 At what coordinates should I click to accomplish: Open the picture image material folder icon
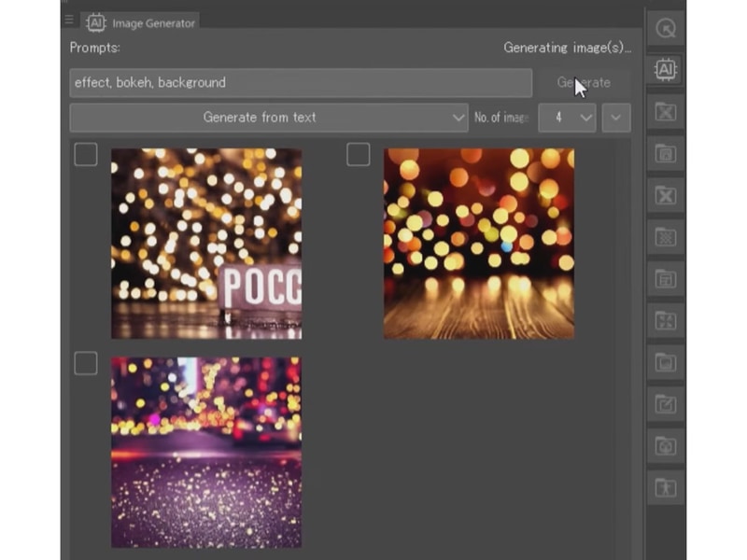click(666, 362)
